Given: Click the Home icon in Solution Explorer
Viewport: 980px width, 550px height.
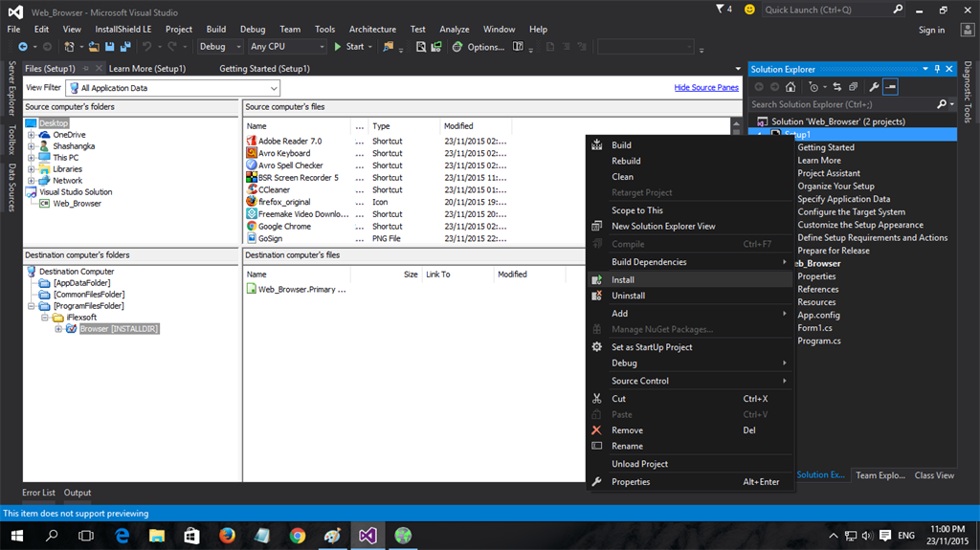Looking at the screenshot, I should [790, 87].
